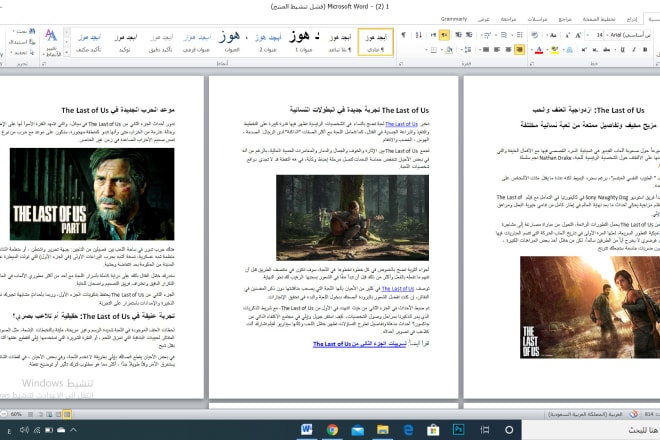Viewport: 660px width, 440px height.
Task: Select the عنوان 2 (Heading 2) style
Action: 268,42
